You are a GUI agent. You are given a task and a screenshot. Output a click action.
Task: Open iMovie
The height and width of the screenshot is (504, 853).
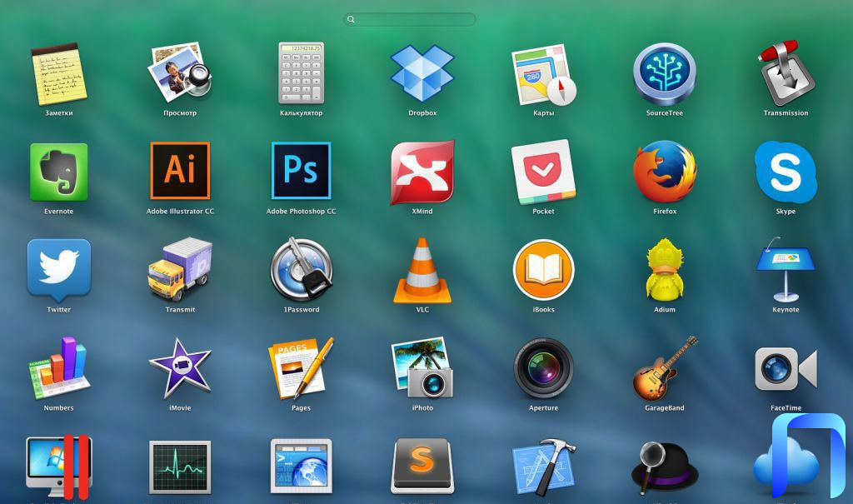[x=180, y=368]
